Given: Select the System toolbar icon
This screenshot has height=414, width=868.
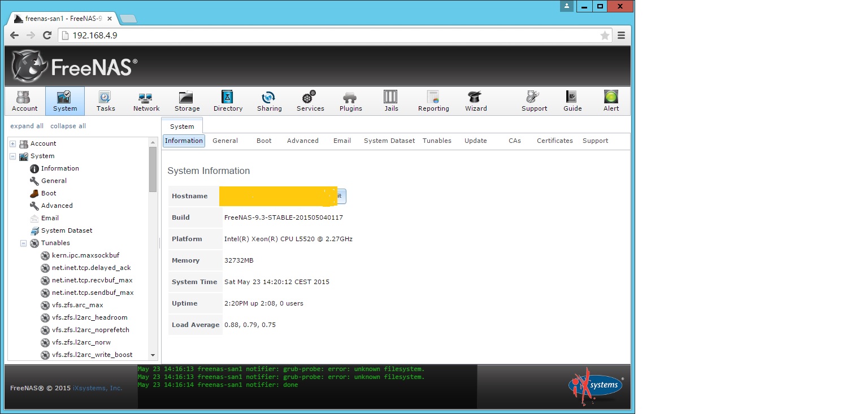Looking at the screenshot, I should tap(65, 101).
